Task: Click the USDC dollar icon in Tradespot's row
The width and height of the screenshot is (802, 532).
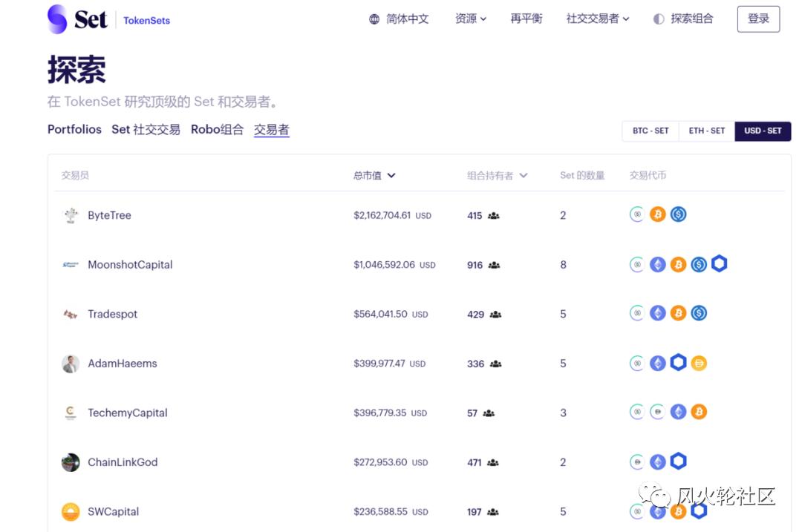Action: pyautogui.click(x=699, y=313)
